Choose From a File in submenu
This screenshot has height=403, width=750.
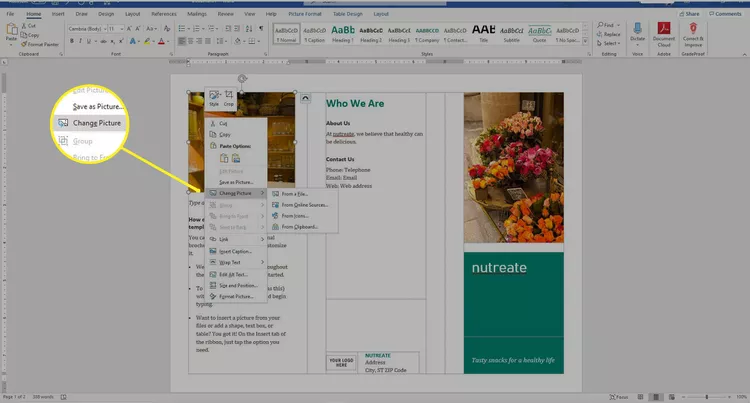pyautogui.click(x=296, y=193)
